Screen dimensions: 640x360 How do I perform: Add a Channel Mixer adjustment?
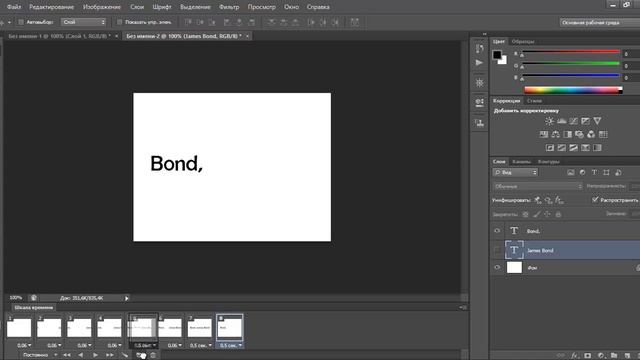tap(591, 134)
